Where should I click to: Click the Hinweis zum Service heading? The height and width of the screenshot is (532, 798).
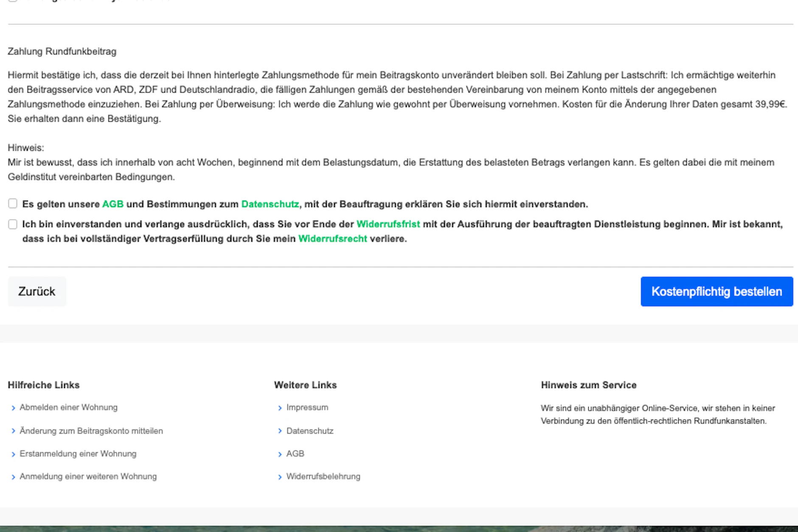(x=589, y=385)
